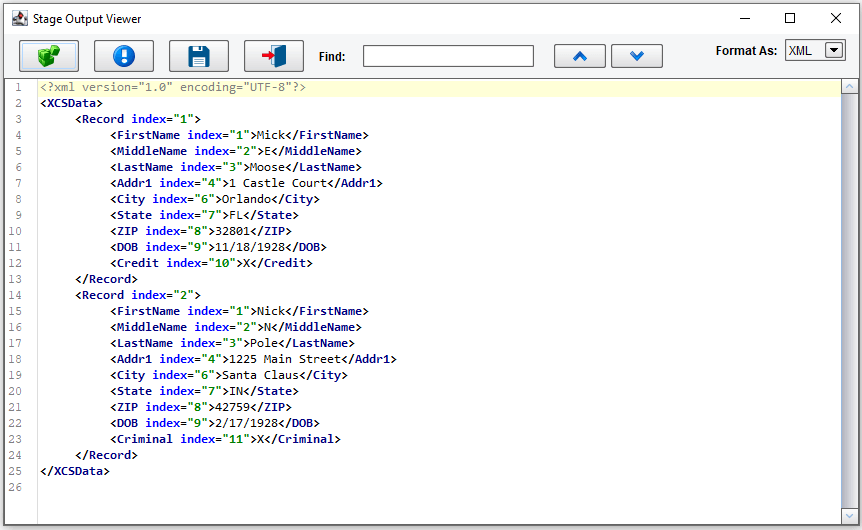Screen dimensions: 862x530
Task: Click the blue exclamation info icon
Action: coord(124,56)
